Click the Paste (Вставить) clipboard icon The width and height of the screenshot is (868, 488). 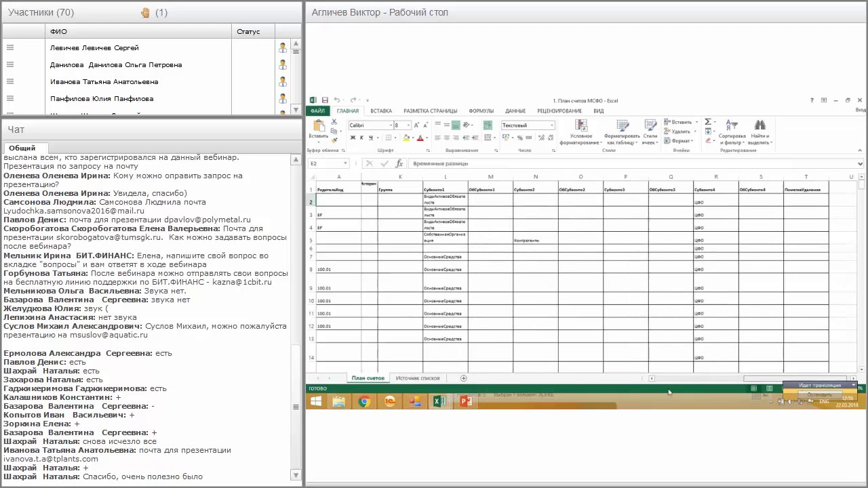(318, 127)
